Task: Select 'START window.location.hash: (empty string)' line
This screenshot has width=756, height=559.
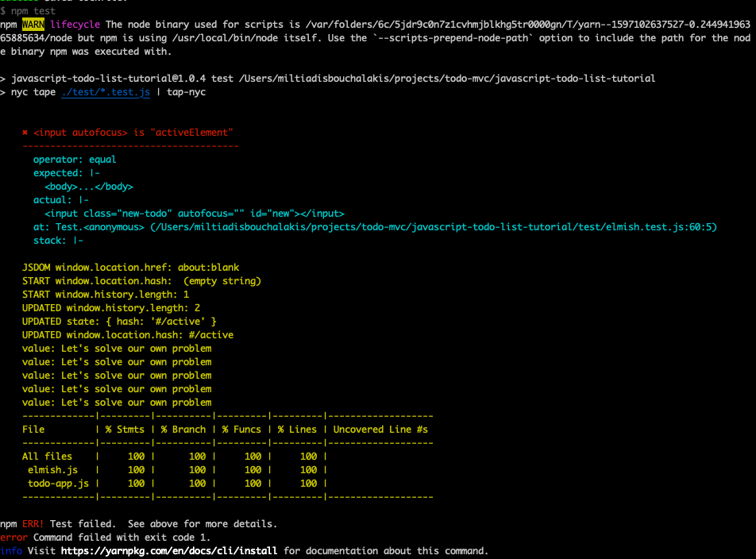Action: [141, 281]
